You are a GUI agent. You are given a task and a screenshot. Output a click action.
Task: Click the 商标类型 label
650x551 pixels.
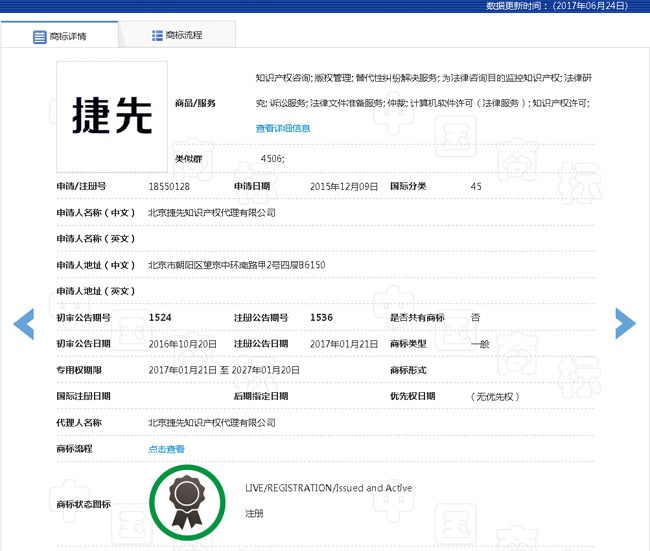[x=408, y=344]
